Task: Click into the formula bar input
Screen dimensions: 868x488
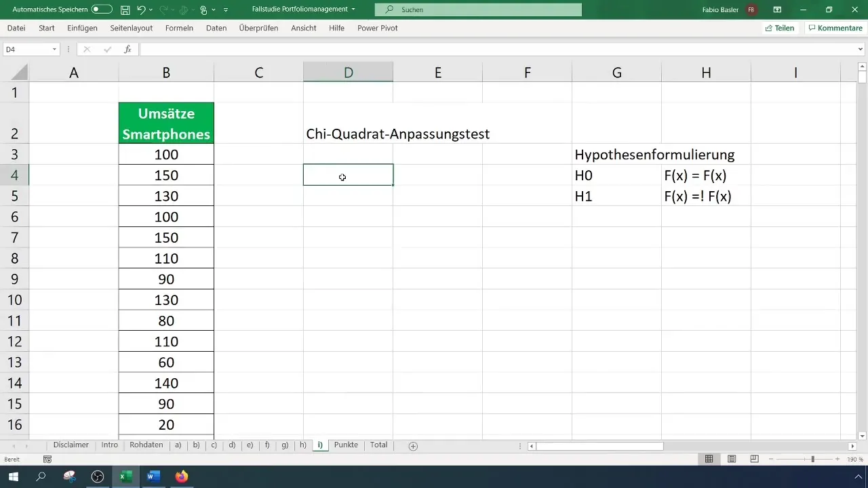Action: click(497, 49)
